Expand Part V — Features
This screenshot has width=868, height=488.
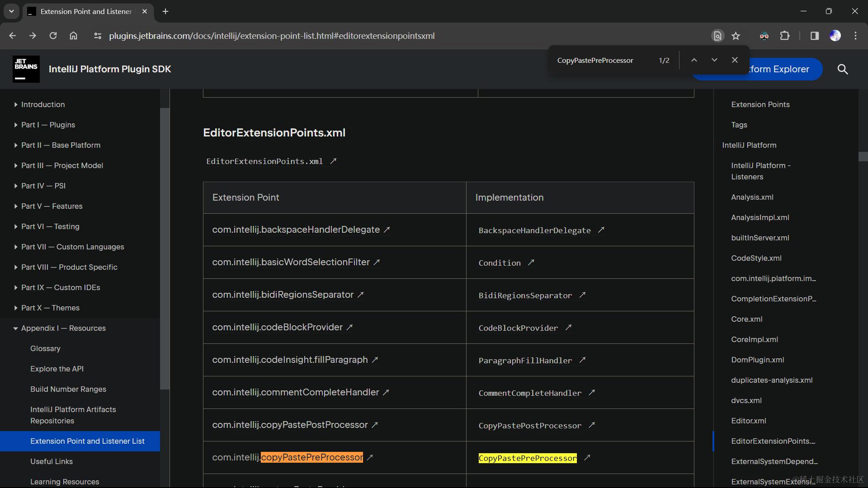point(16,206)
